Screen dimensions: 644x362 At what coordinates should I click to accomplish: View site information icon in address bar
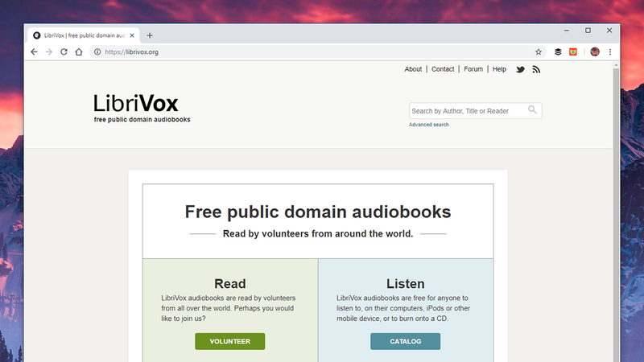(97, 51)
